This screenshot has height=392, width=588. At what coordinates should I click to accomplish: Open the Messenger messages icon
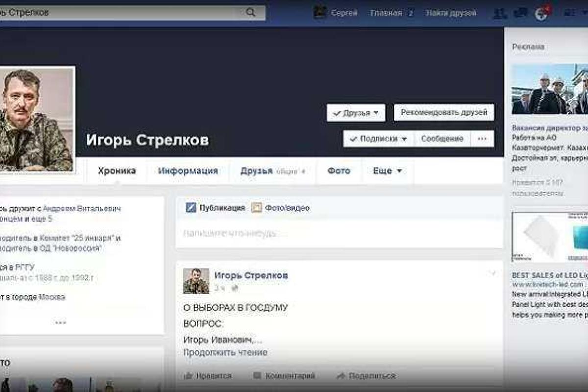[x=519, y=13]
